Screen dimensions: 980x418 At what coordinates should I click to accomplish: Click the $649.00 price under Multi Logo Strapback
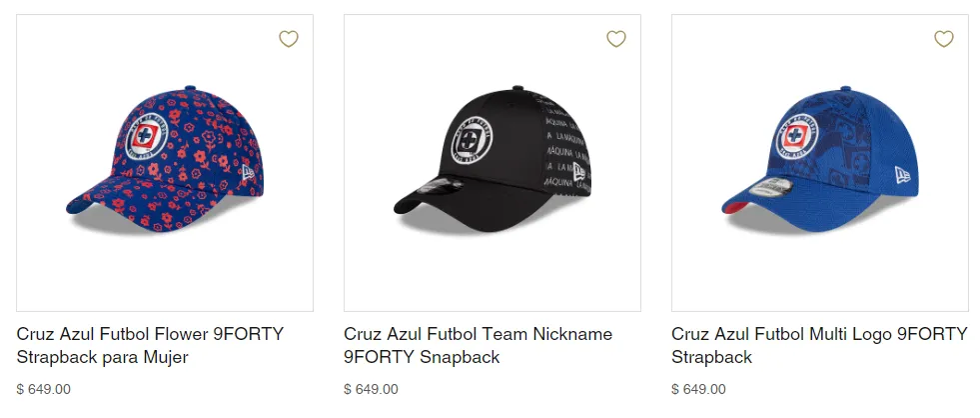[x=699, y=389]
